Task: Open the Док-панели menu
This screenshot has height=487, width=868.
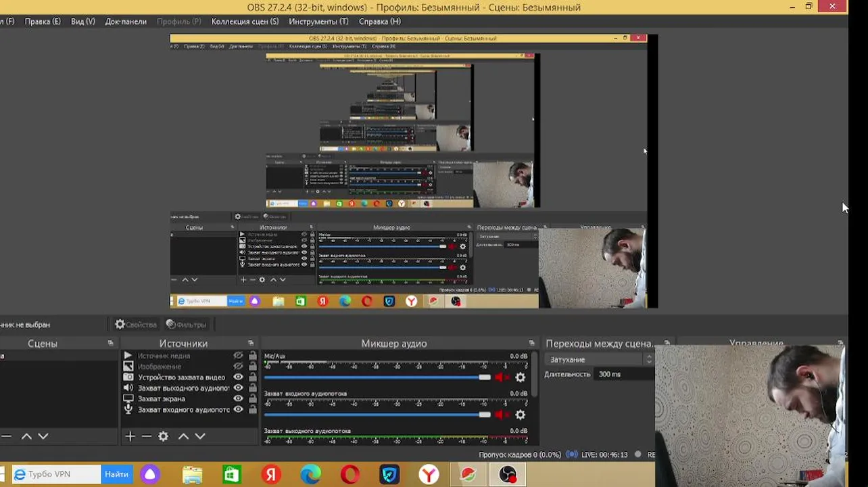Action: coord(126,22)
